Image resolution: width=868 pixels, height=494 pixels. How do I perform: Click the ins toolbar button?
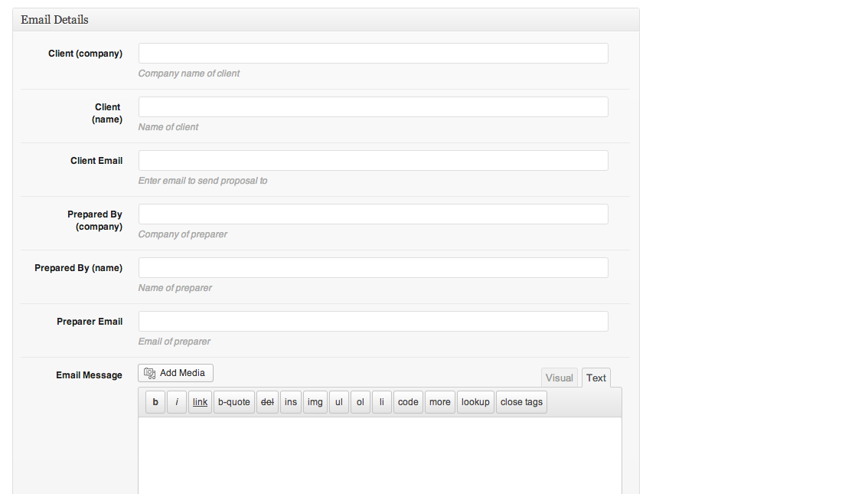[291, 402]
